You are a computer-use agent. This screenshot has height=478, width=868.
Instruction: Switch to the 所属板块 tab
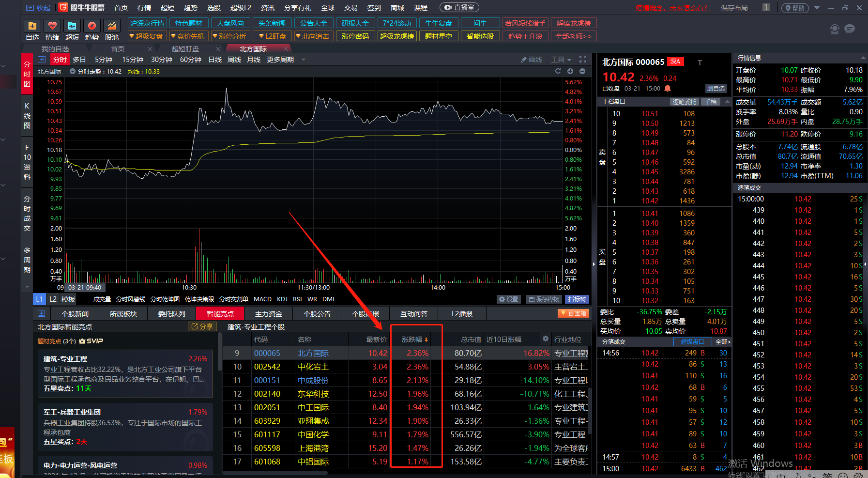[123, 314]
